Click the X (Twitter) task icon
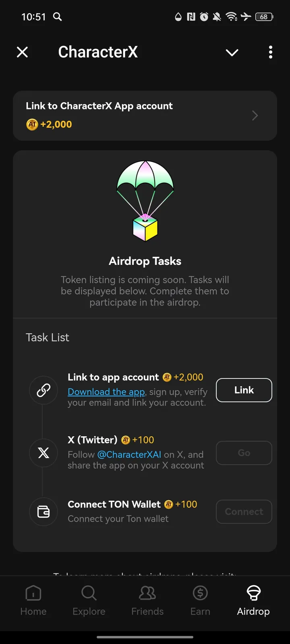 43,453
